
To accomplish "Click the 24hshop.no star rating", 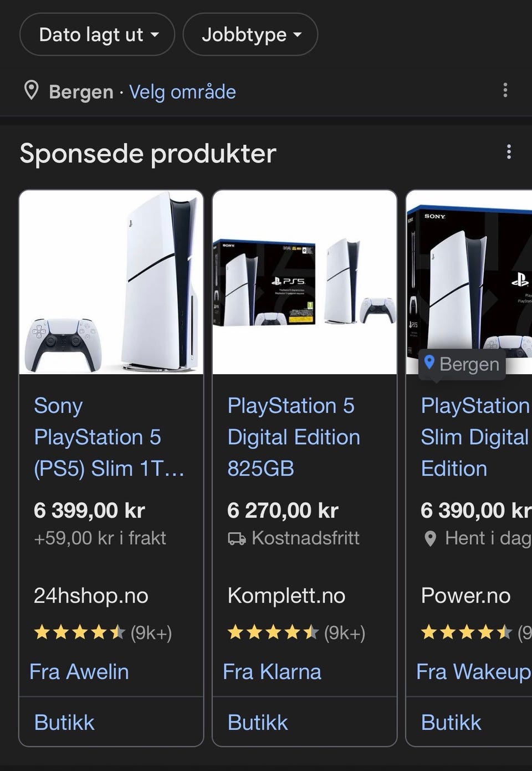I will click(80, 632).
